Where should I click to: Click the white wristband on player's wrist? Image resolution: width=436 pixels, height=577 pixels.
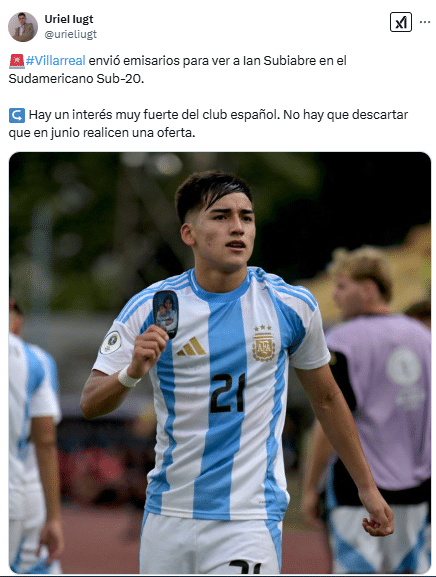point(128,377)
